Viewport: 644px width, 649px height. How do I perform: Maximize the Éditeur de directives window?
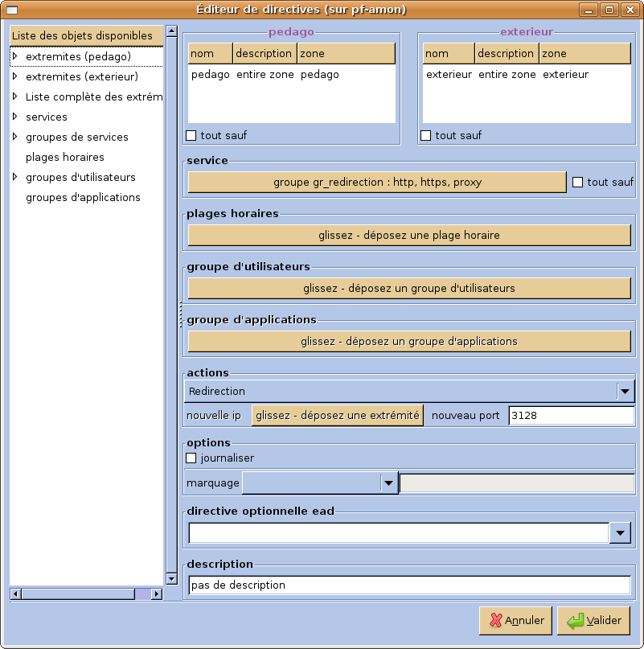coord(609,9)
